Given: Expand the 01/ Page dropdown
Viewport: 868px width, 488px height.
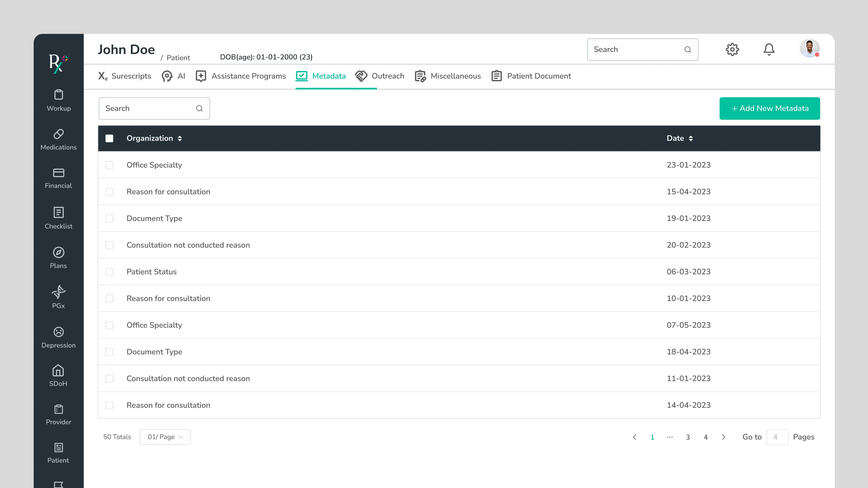Looking at the screenshot, I should [x=165, y=437].
